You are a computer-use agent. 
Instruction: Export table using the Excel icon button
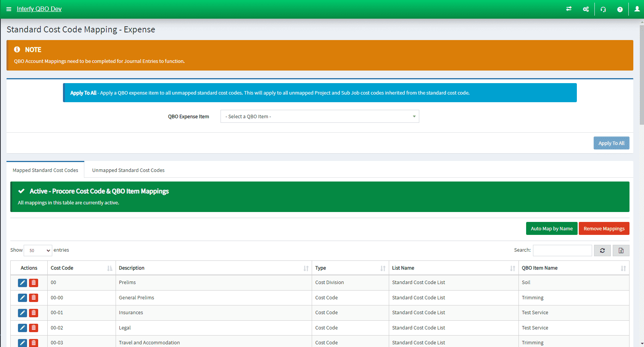(621, 251)
